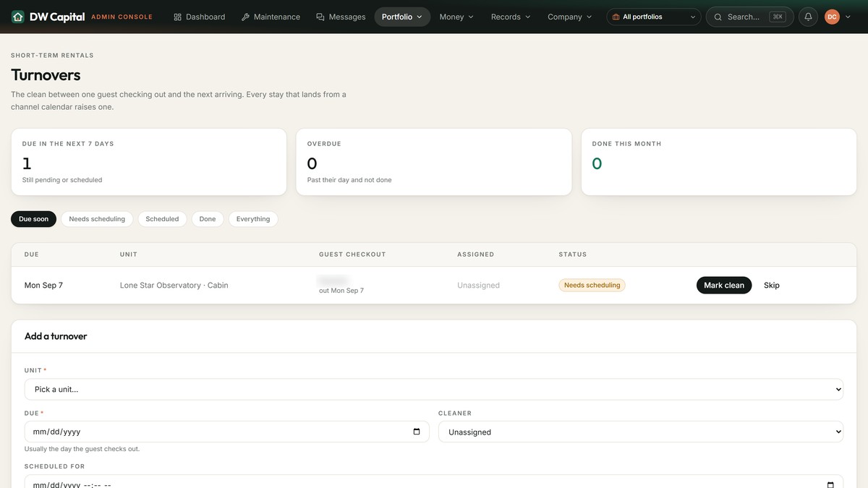Click the Done this month card
The image size is (868, 488).
point(719,162)
